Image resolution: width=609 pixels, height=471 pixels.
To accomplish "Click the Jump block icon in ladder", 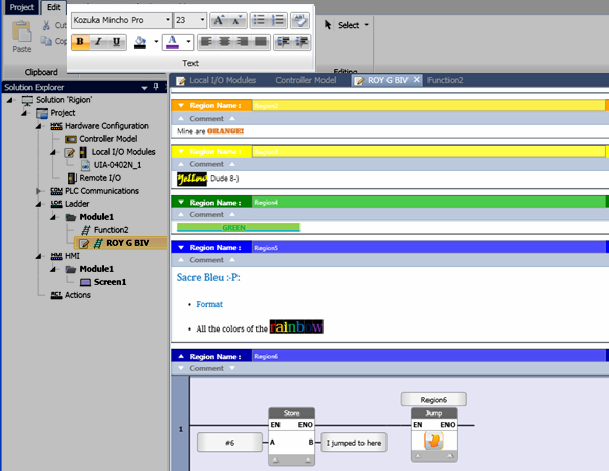I will click(433, 443).
